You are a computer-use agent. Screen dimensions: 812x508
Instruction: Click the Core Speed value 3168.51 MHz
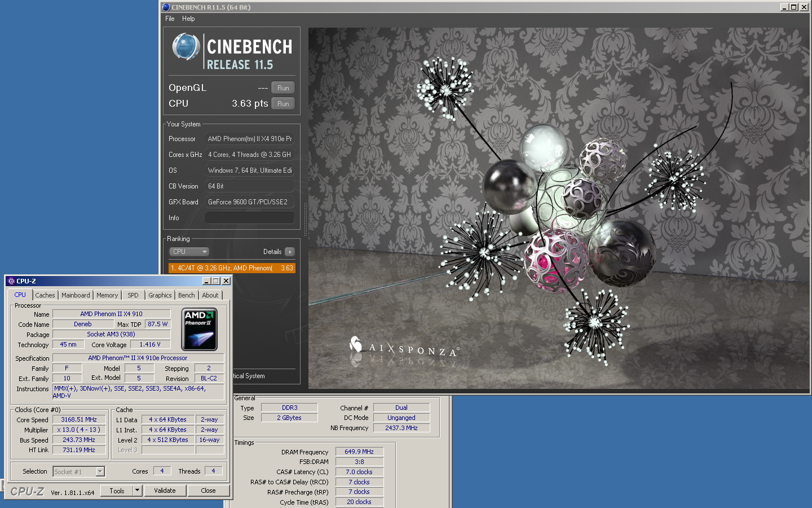[x=79, y=419]
